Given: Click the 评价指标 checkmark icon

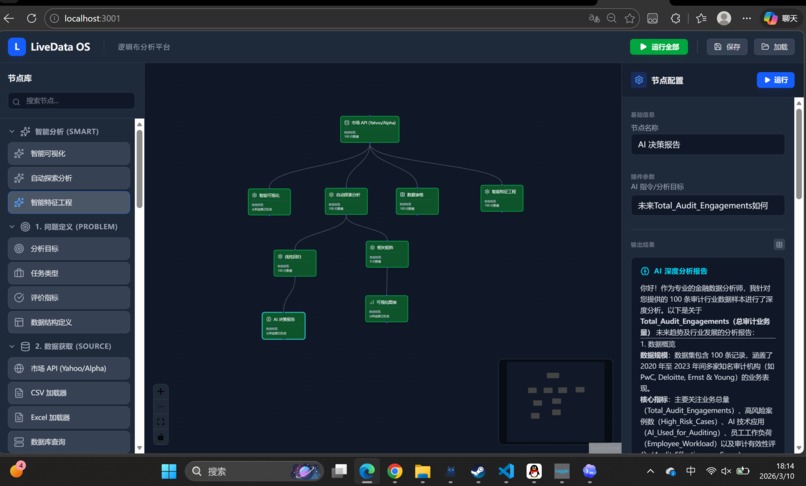Looking at the screenshot, I should (x=19, y=297).
